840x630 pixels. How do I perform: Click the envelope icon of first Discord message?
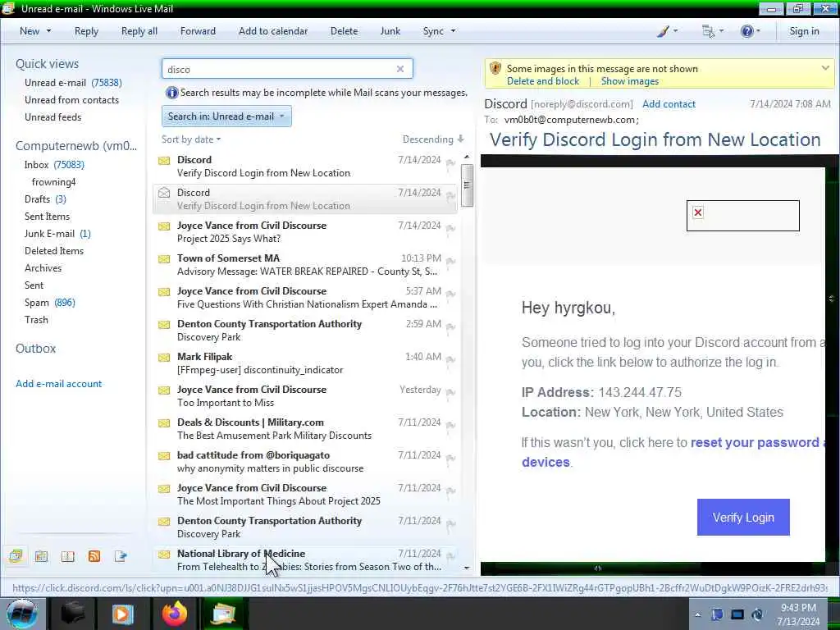pos(164,160)
